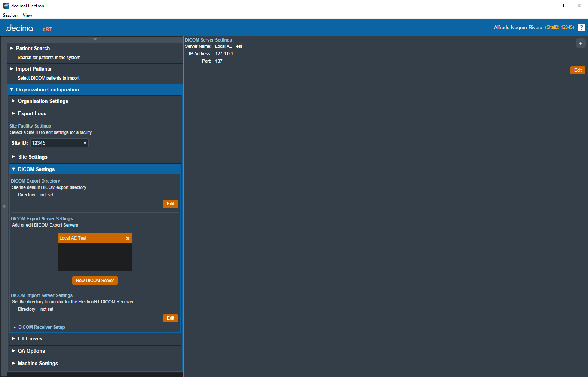588x377 pixels.
Task: Click the help question mark icon
Action: [581, 28]
